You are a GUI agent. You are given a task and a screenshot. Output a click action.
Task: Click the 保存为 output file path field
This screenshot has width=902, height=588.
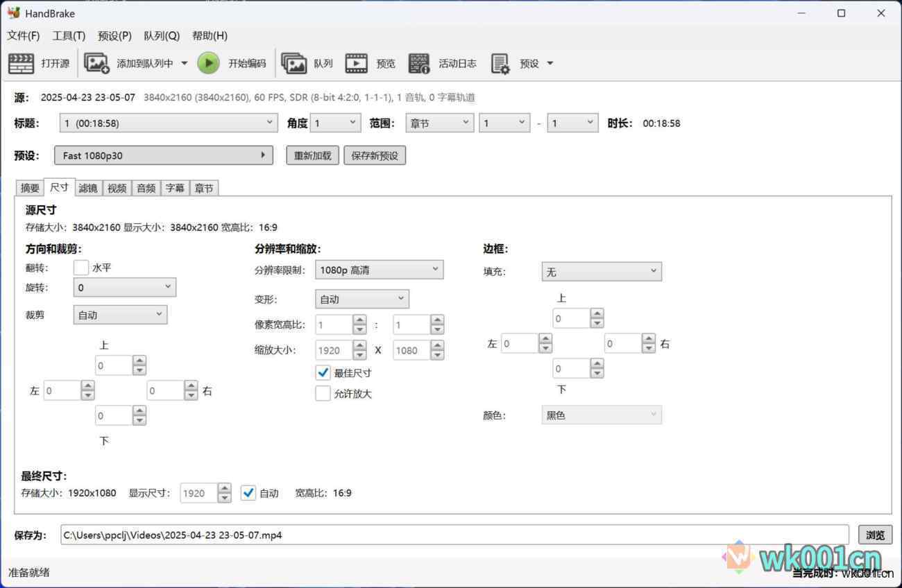(x=454, y=535)
